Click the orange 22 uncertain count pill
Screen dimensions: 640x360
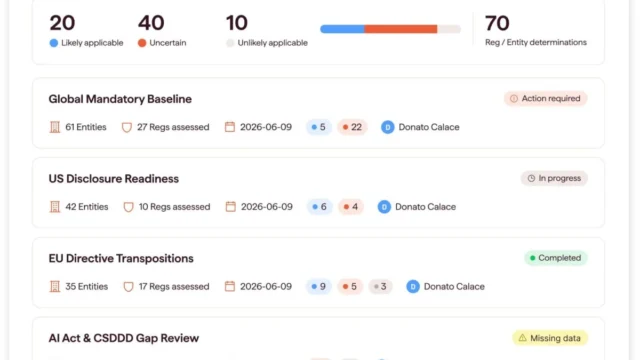[x=352, y=127]
